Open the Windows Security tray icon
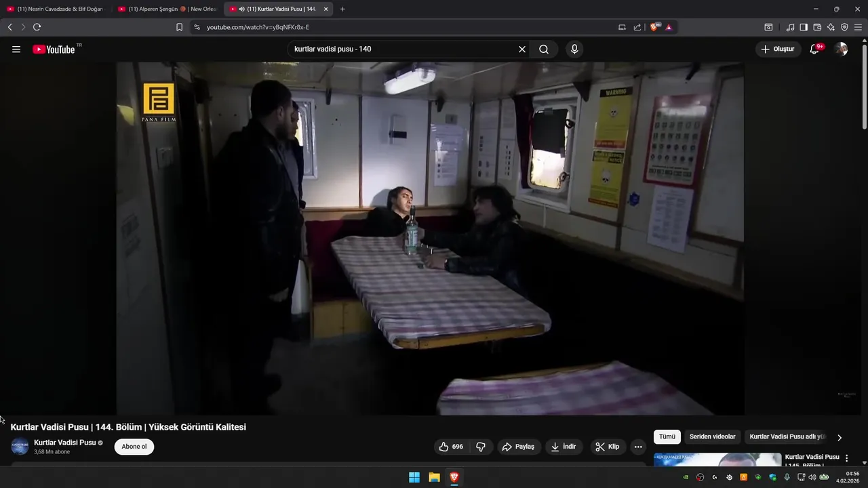868x488 pixels. (772, 477)
